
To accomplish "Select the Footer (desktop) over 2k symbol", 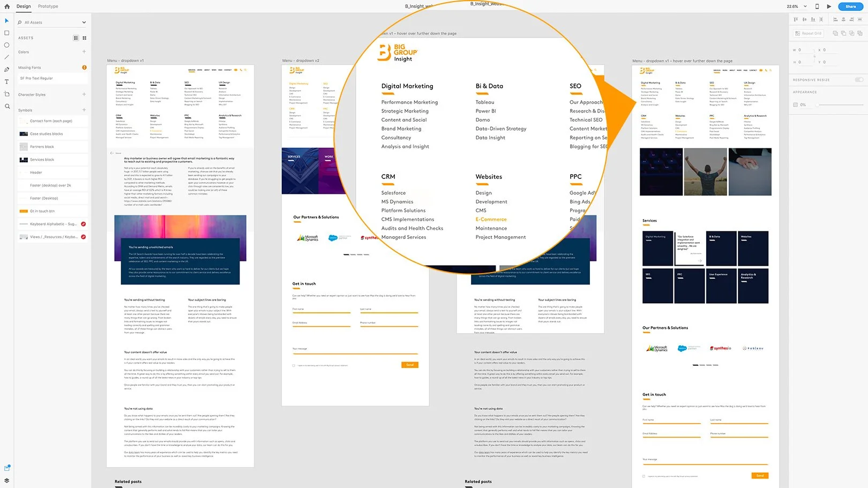I will [53, 185].
